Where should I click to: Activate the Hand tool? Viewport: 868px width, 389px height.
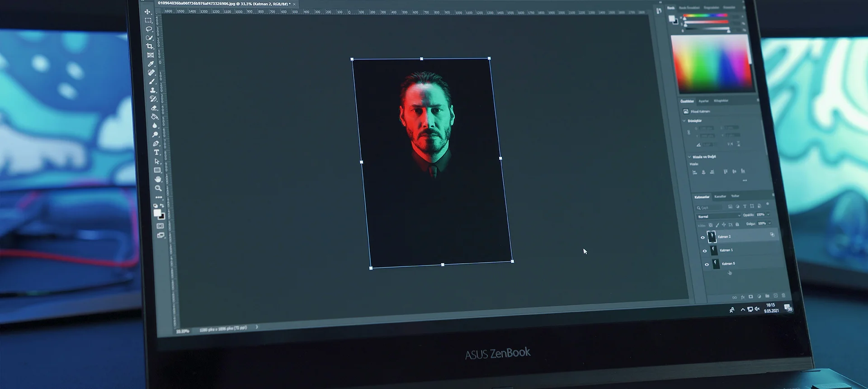click(158, 179)
